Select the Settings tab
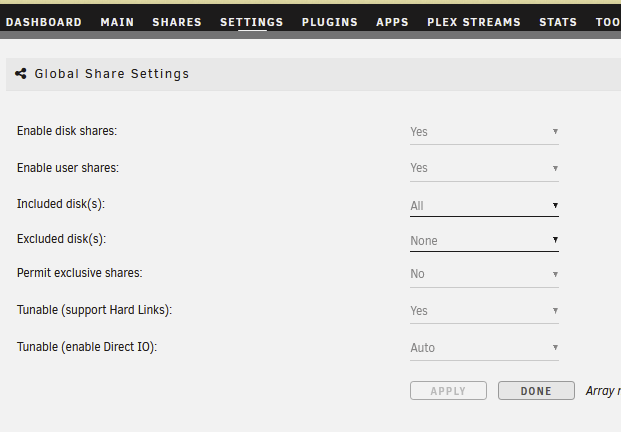 pos(252,22)
